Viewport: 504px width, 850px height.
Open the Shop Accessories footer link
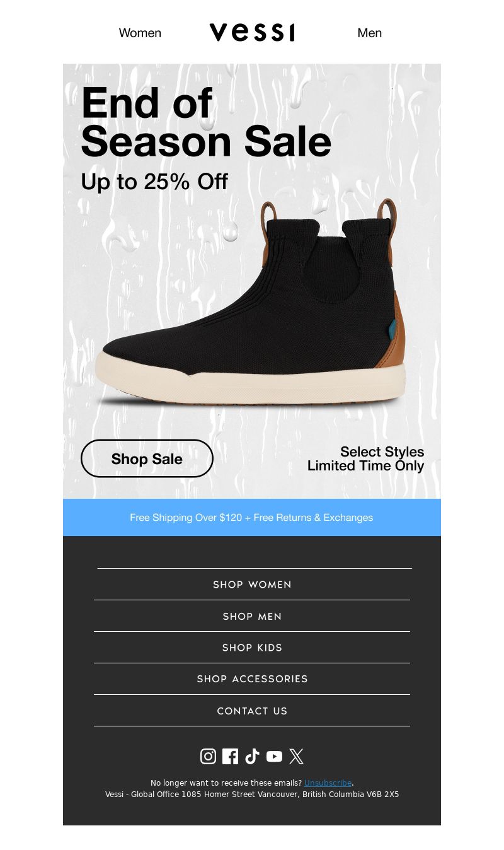252,679
